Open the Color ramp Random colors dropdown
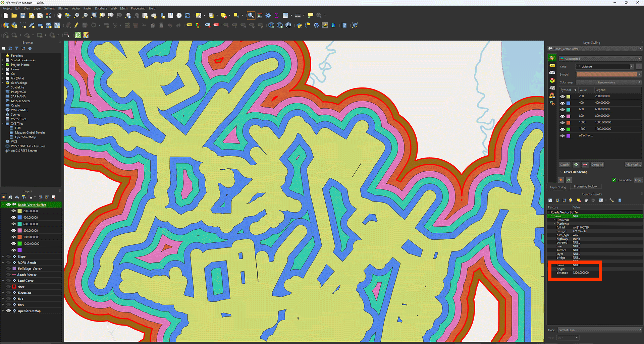The image size is (644, 344). [608, 82]
